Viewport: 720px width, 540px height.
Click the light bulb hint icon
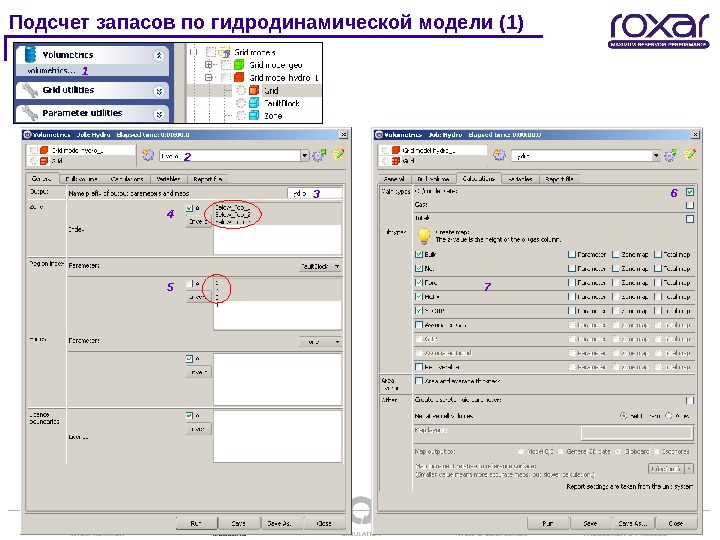(x=424, y=236)
